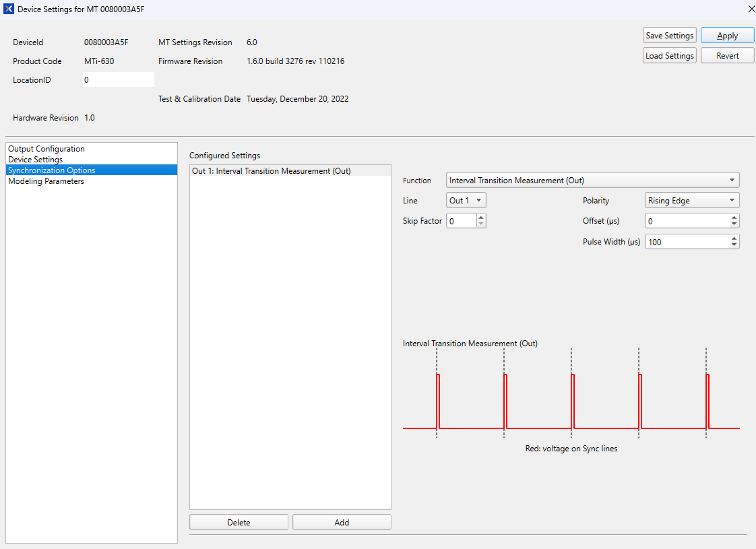The height and width of the screenshot is (549, 756).
Task: Click the DeviceId value 0080003A5F
Action: pyautogui.click(x=106, y=42)
